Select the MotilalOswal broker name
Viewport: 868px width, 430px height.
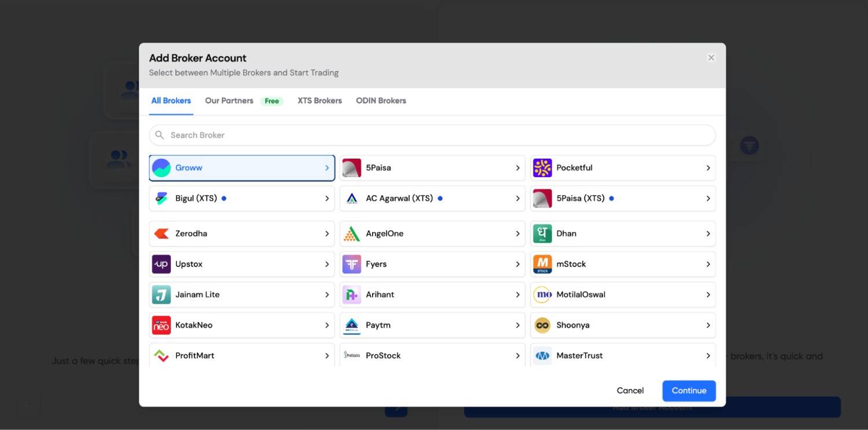coord(580,295)
